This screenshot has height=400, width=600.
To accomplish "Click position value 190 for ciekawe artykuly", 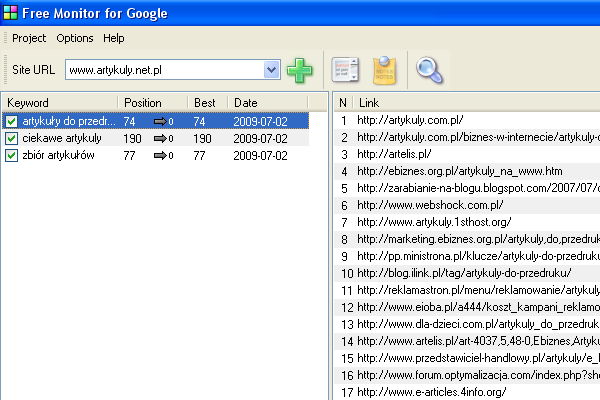I will point(132,139).
